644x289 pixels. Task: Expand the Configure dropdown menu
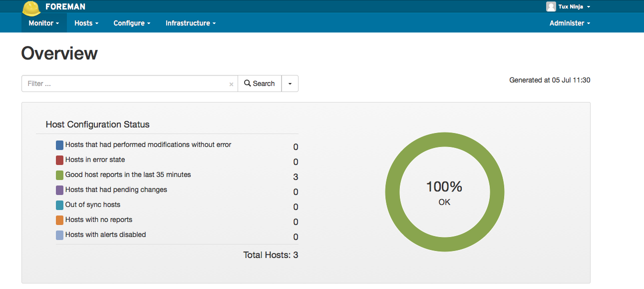coord(132,23)
